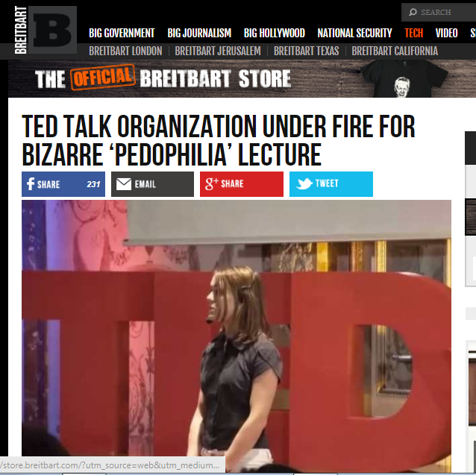Viewport: 476px width, 475px height.
Task: Click the Tweet button label
Action: point(327,183)
